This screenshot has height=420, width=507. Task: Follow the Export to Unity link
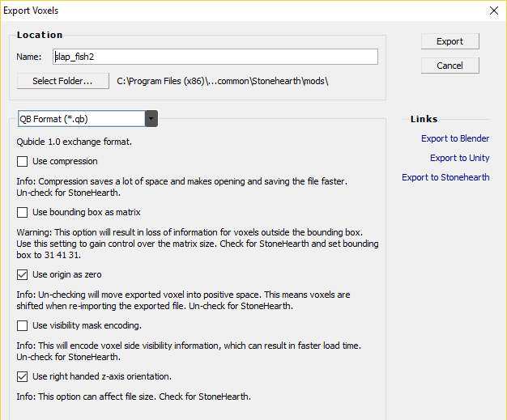459,158
